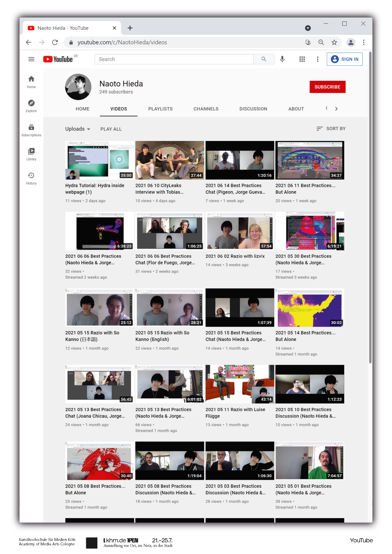392x554 pixels.
Task: Click the Sign In button
Action: [x=344, y=59]
